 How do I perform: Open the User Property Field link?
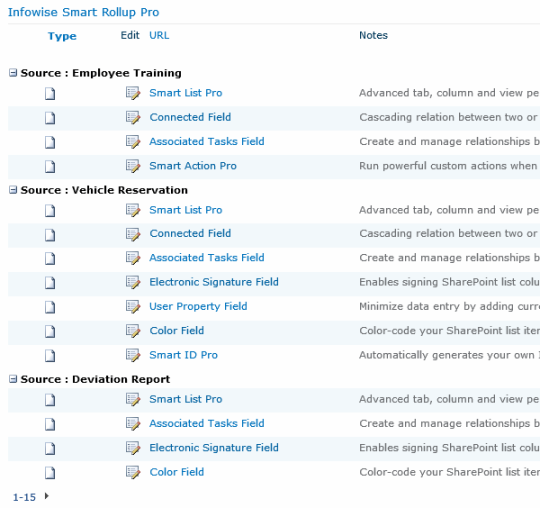198,306
